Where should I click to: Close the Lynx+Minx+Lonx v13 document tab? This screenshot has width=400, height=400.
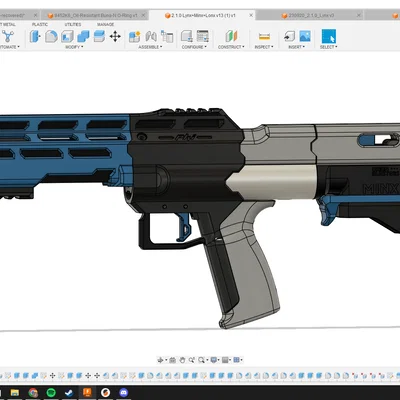[251, 15]
